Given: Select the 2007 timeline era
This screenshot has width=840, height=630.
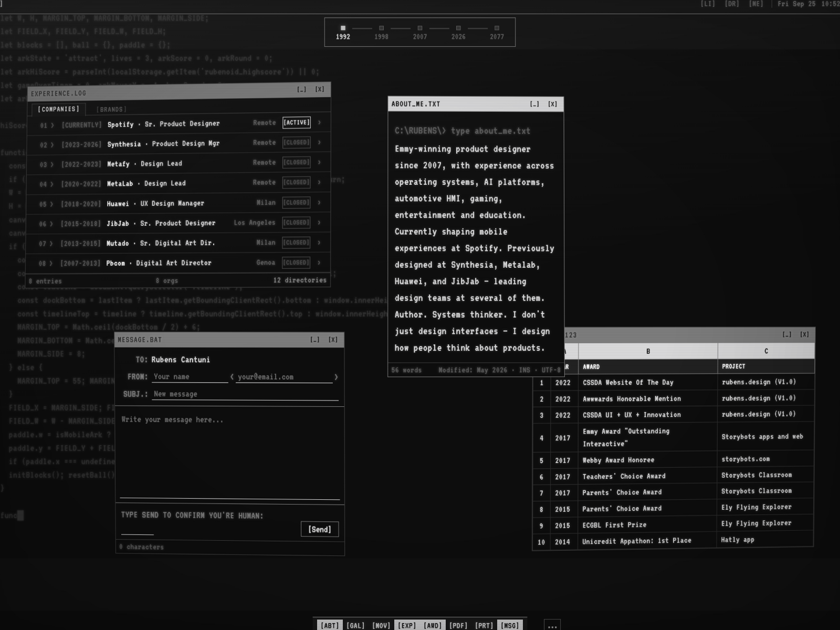Looking at the screenshot, I should (419, 33).
